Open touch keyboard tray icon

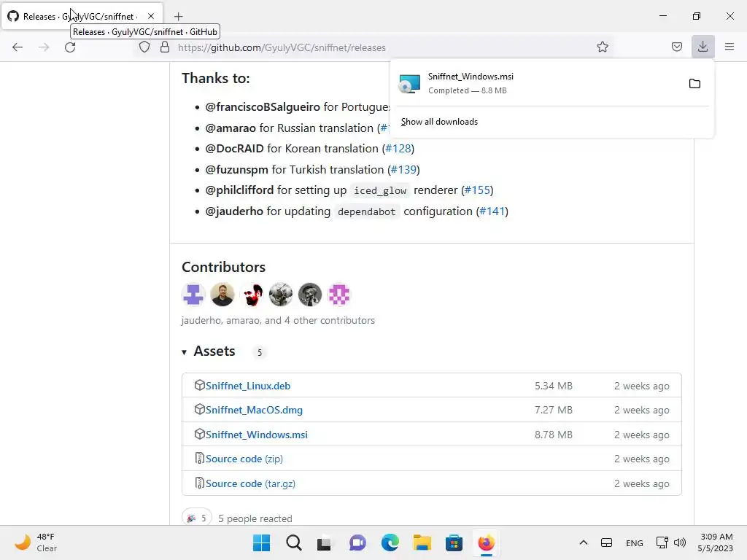pyautogui.click(x=606, y=542)
